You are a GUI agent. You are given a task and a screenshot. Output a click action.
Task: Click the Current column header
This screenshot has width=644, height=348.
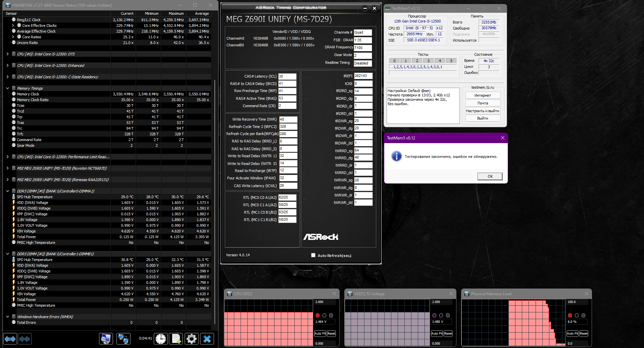click(123, 13)
